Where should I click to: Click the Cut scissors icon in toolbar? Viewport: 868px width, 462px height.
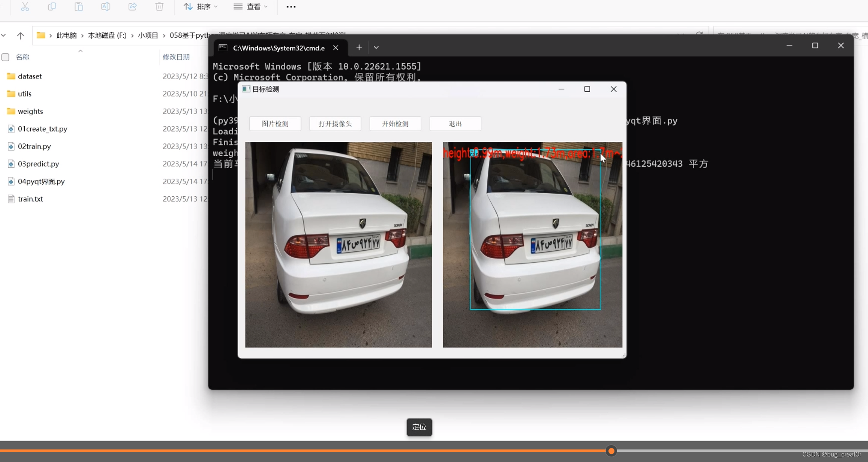25,7
